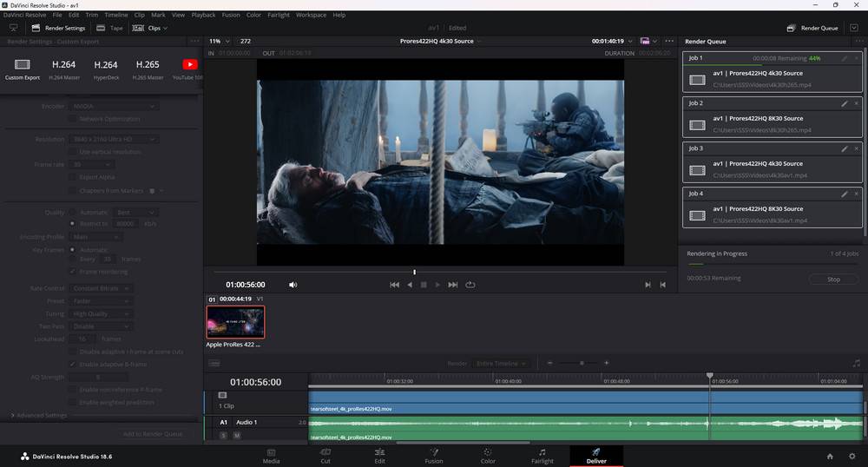Go to project Home icon

[830, 456]
